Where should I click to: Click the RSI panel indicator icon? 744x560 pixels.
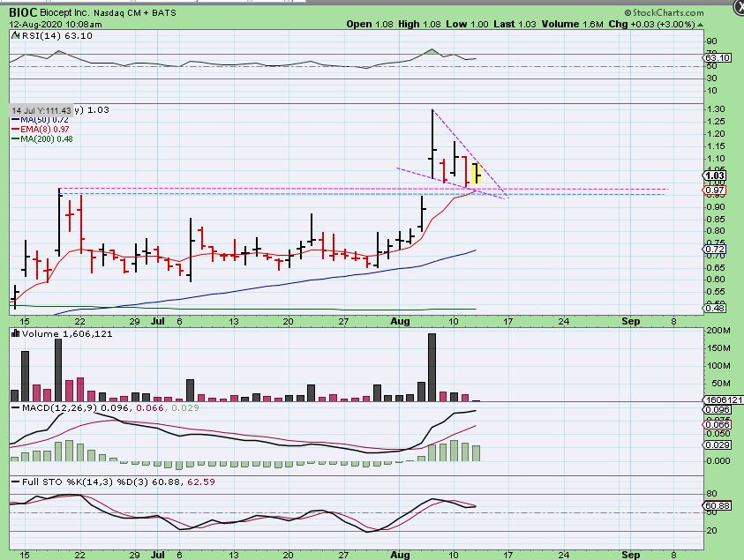click(15, 35)
